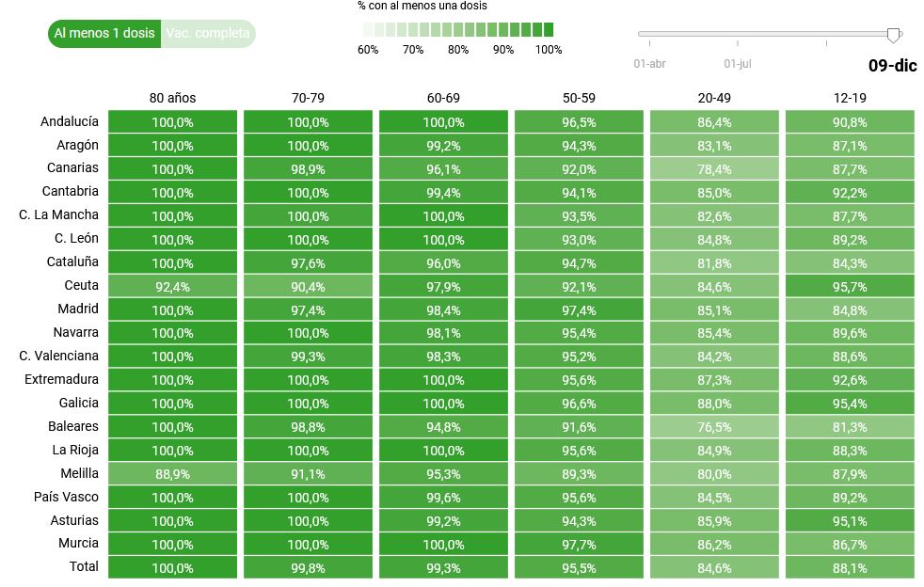This screenshot has height=587, width=924.
Task: Switch to 'Vac. completa' view
Action: click(x=208, y=33)
